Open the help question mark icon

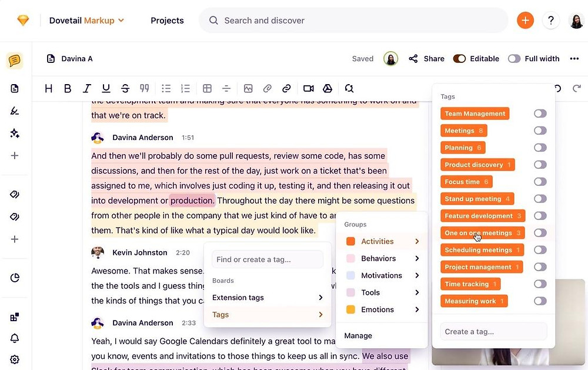(550, 20)
